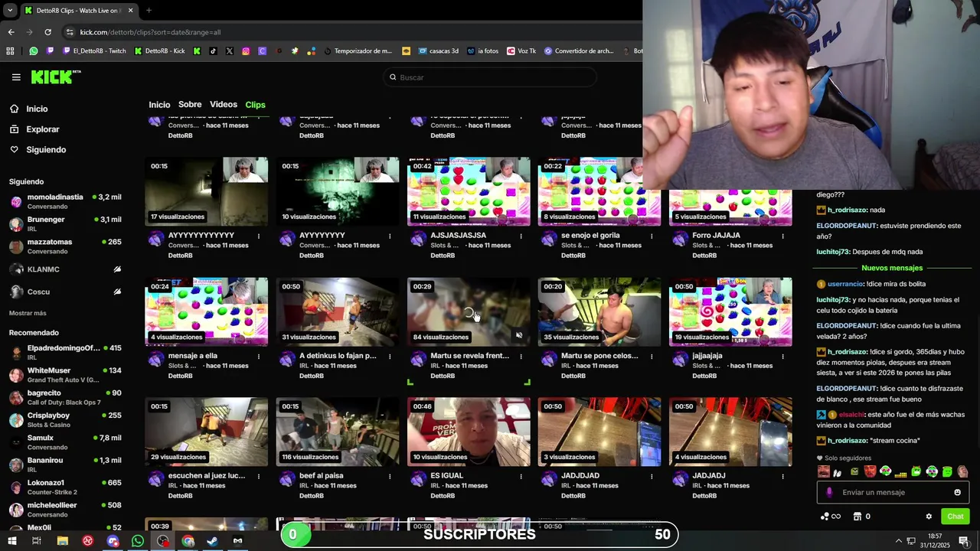980x551 pixels.
Task: Click the Kick logo
Action: [x=55, y=77]
